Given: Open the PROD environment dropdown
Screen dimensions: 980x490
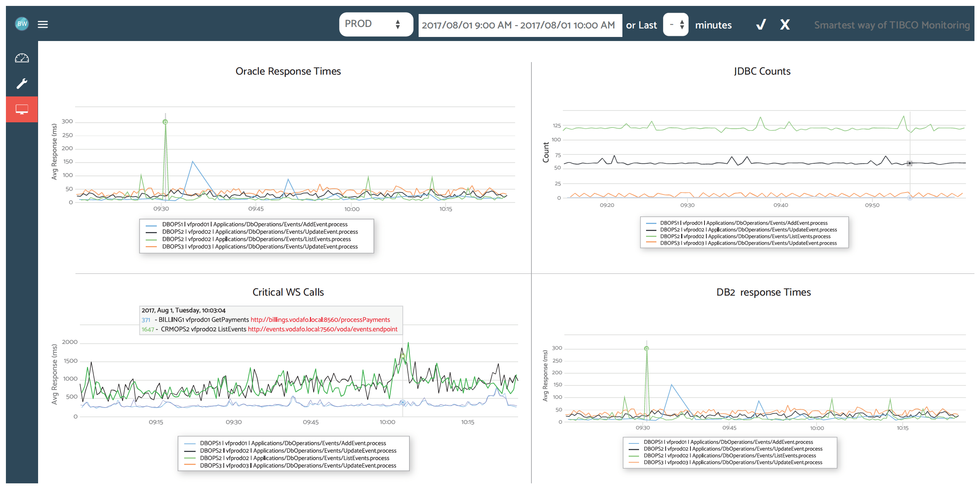Looking at the screenshot, I should click(x=375, y=24).
